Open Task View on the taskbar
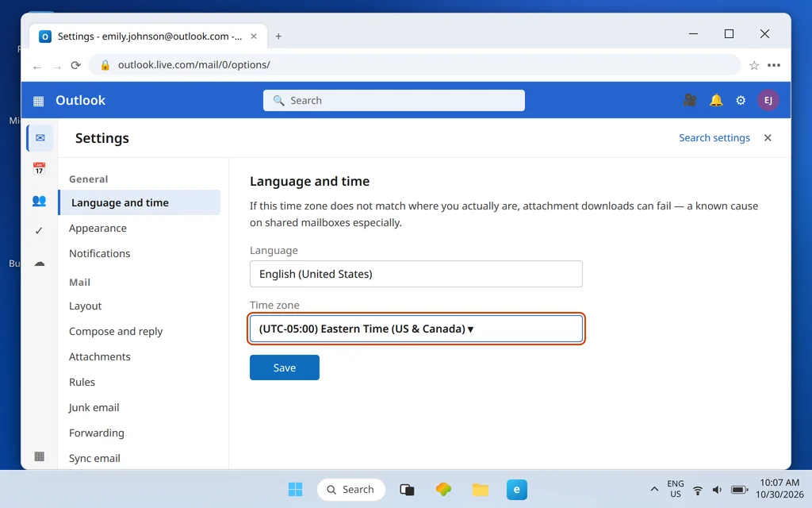812x508 pixels. pos(407,489)
